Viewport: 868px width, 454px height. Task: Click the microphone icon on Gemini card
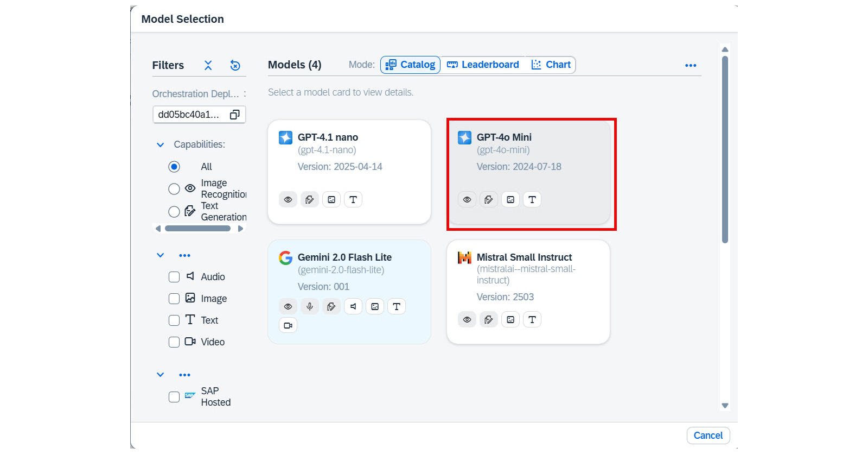[310, 307]
